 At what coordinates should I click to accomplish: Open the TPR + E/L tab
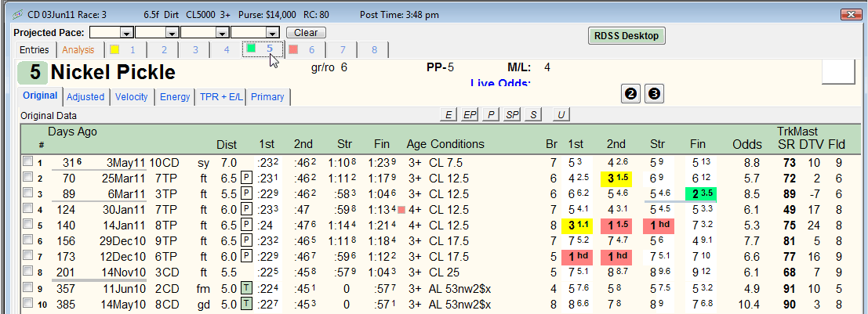tap(221, 97)
